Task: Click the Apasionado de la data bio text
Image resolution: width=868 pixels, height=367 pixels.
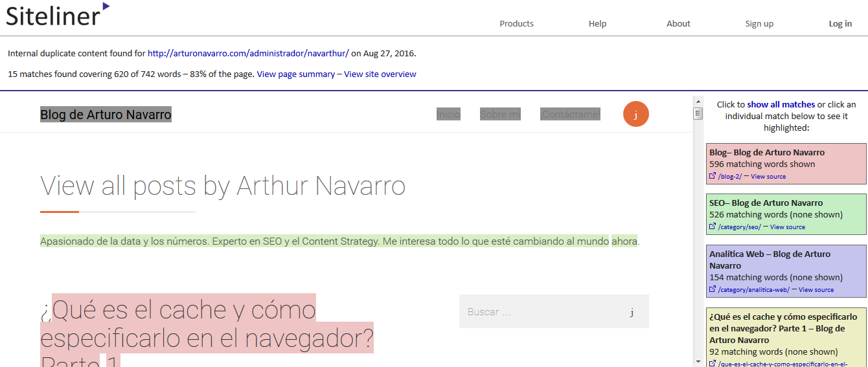Action: [340, 241]
